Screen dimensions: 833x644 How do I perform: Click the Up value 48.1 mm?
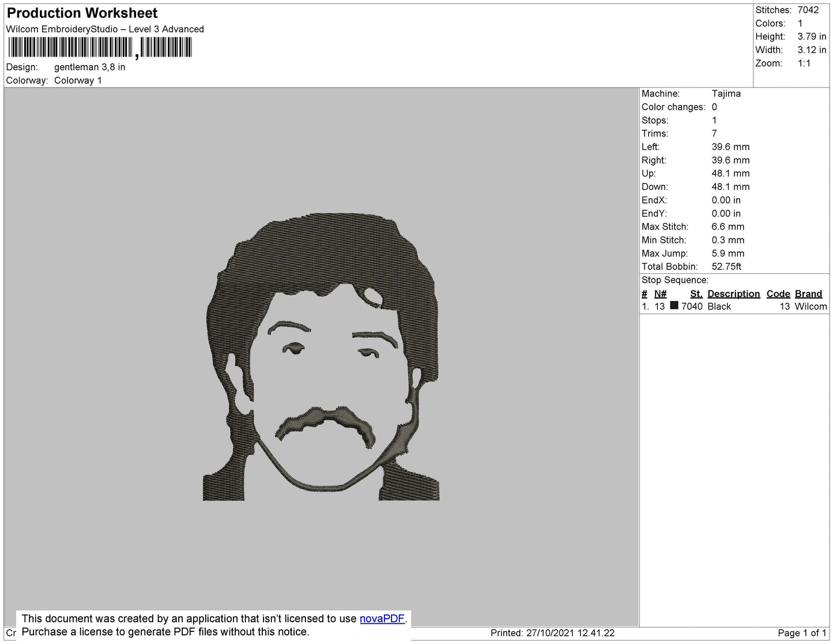pyautogui.click(x=730, y=173)
